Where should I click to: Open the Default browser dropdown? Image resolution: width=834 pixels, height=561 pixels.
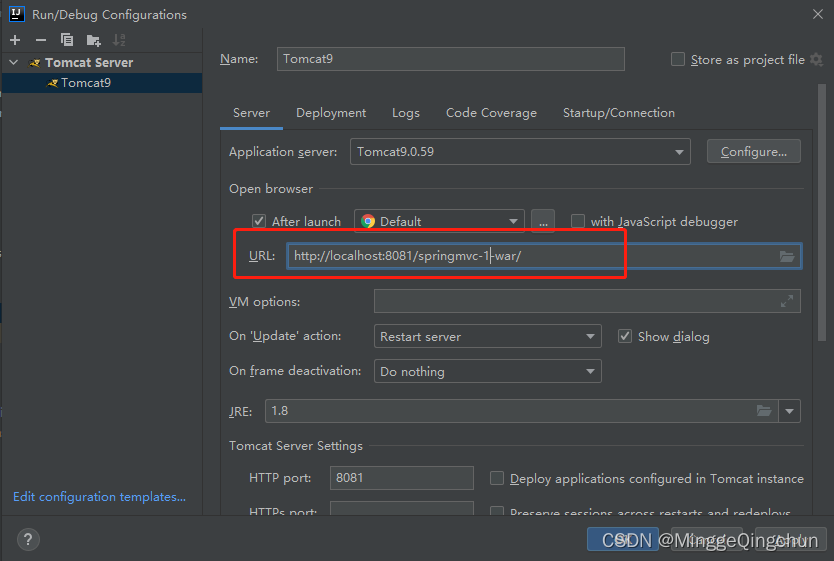439,221
